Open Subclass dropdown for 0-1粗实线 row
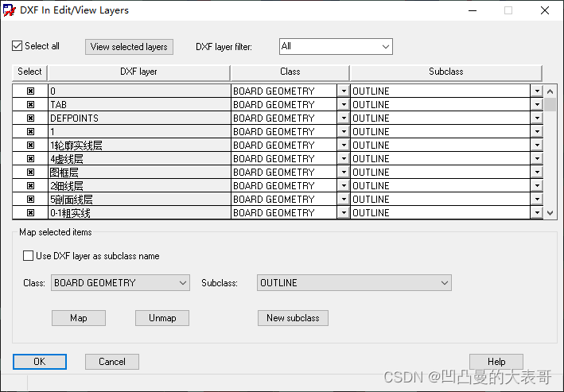This screenshot has height=392, width=564. (537, 213)
